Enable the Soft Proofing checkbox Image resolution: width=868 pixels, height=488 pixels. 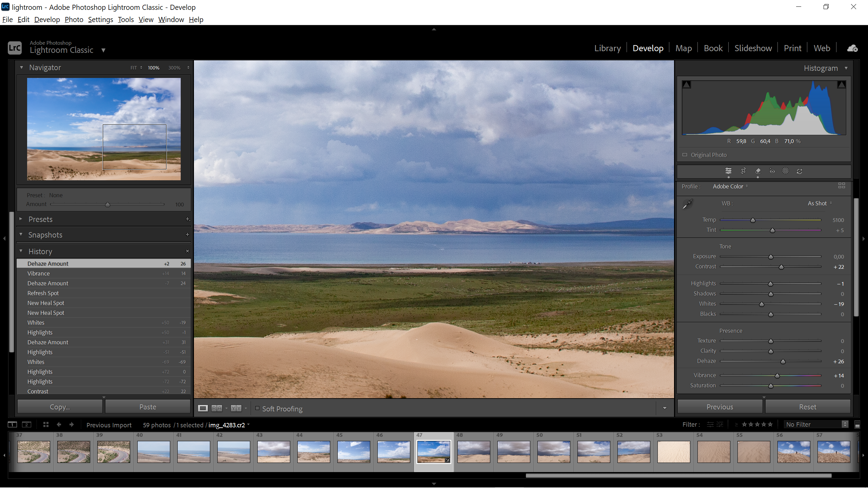[257, 408]
